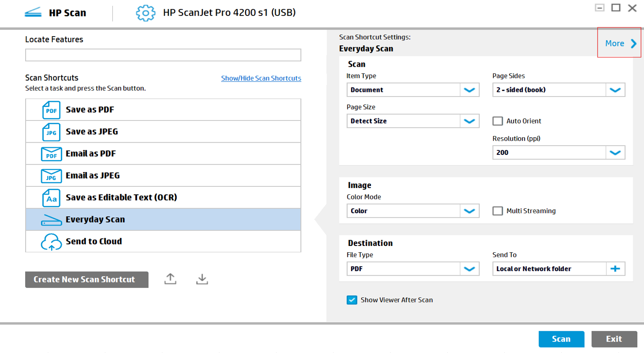The height and width of the screenshot is (353, 644).
Task: Open the scanner settings gear icon
Action: (x=146, y=13)
